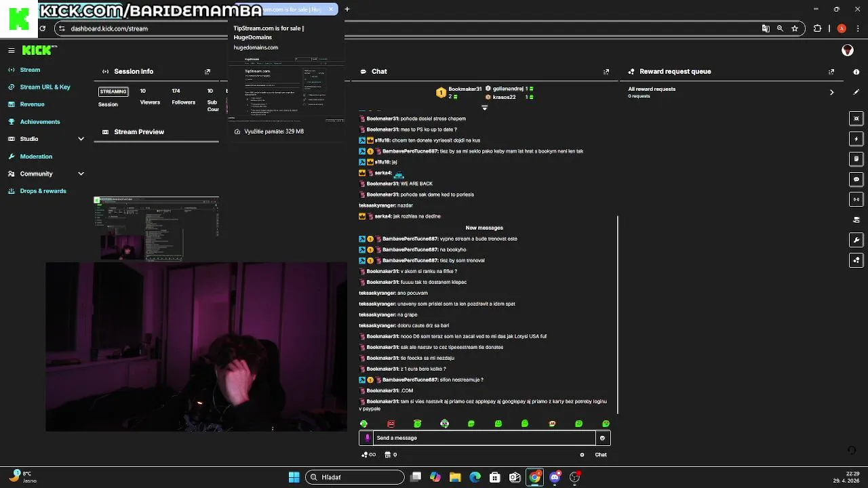The height and width of the screenshot is (488, 868).
Task: Open channel points infinity icon
Action: click(369, 455)
